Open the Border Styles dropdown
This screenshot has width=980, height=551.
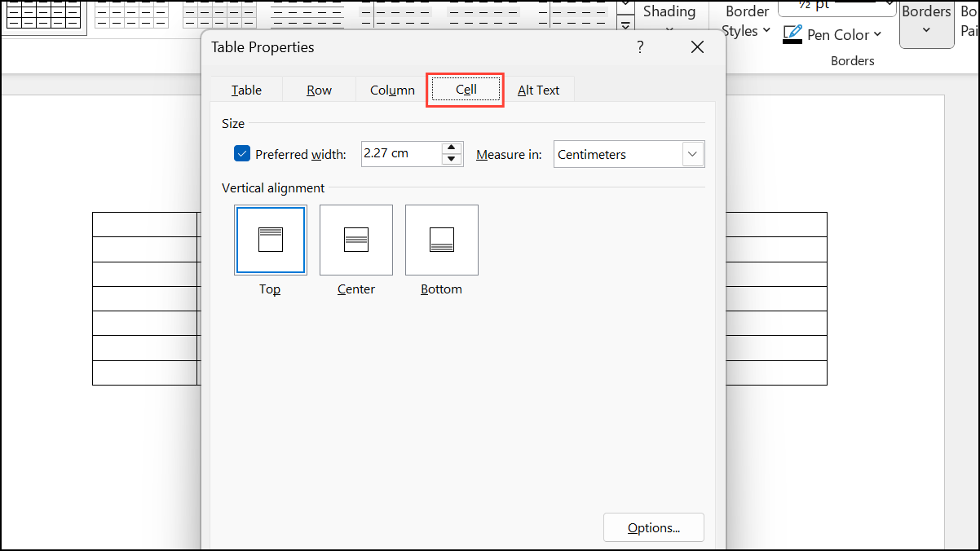[x=746, y=21]
